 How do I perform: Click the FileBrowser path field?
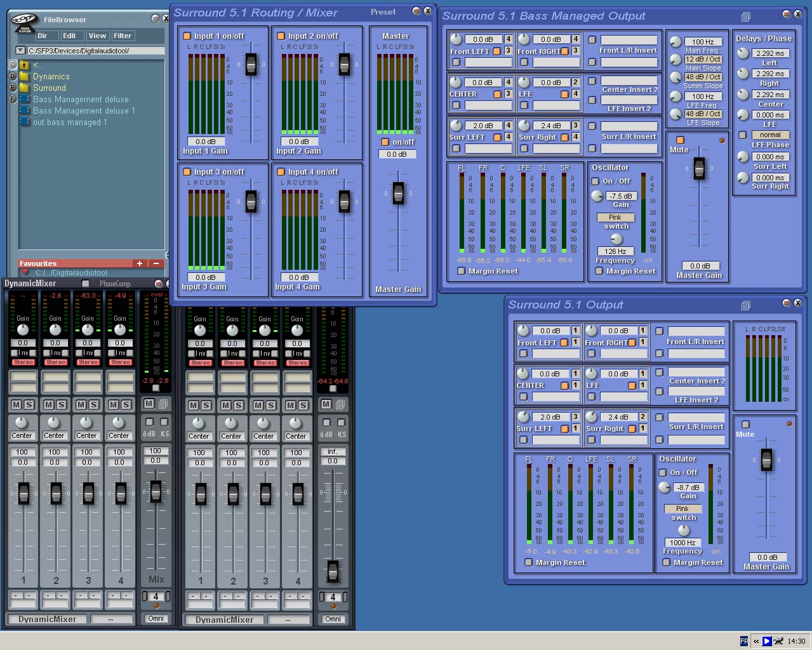95,51
